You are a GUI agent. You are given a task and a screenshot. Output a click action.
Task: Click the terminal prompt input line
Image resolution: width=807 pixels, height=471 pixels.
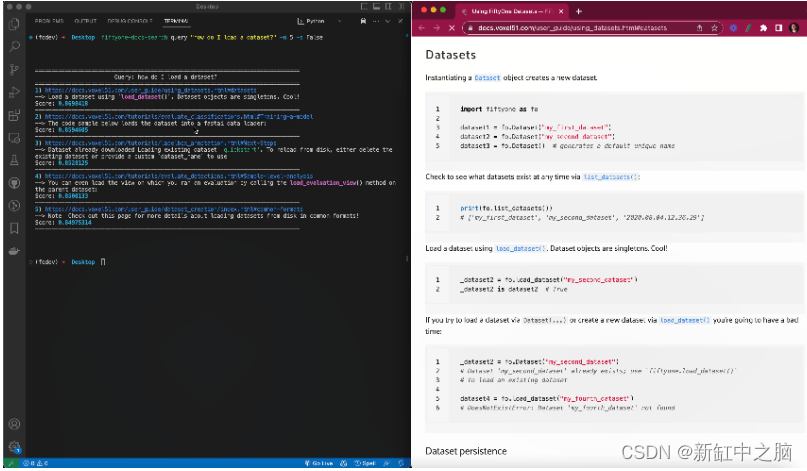tap(103, 262)
